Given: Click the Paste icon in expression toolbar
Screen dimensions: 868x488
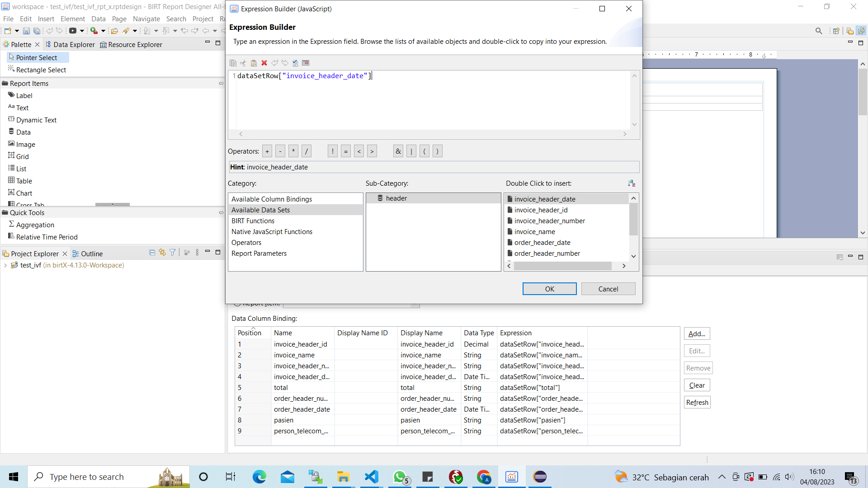Looking at the screenshot, I should 254,63.
